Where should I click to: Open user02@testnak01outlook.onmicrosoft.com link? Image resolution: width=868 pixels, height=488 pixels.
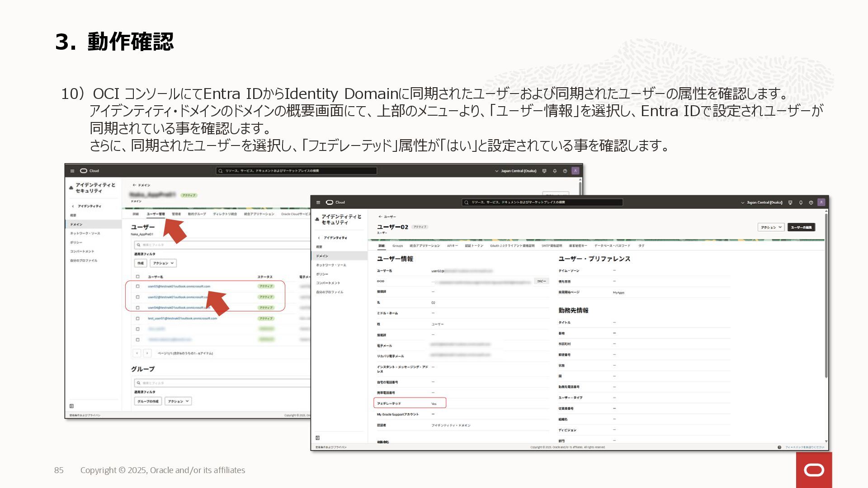click(x=179, y=297)
